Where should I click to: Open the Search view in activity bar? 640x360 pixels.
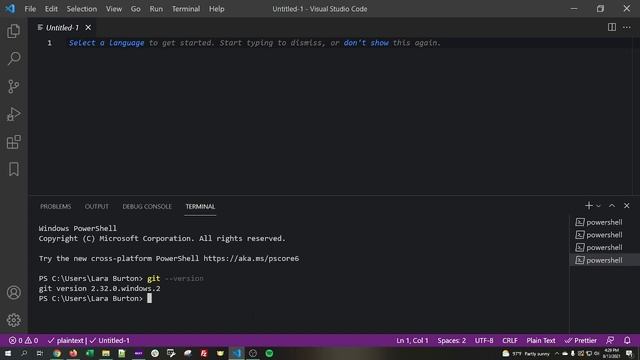coord(13,58)
